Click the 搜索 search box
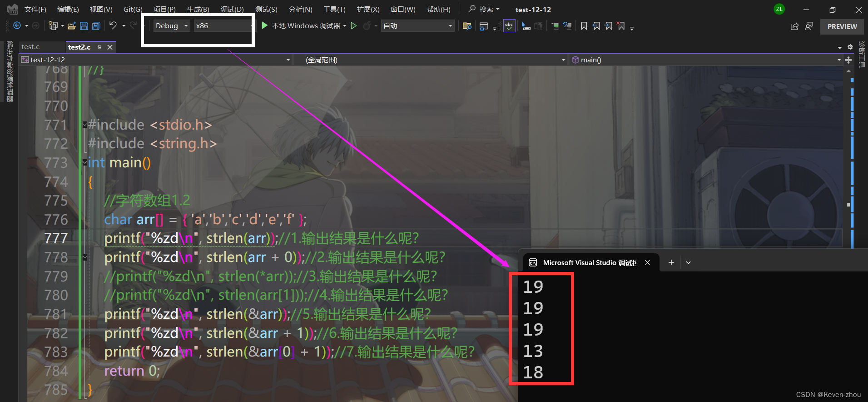The width and height of the screenshot is (868, 402). (484, 9)
